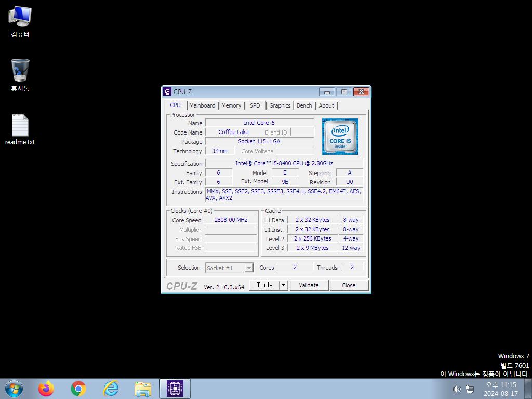
Task: Click the Name field Intel Core i5
Action: coord(260,123)
